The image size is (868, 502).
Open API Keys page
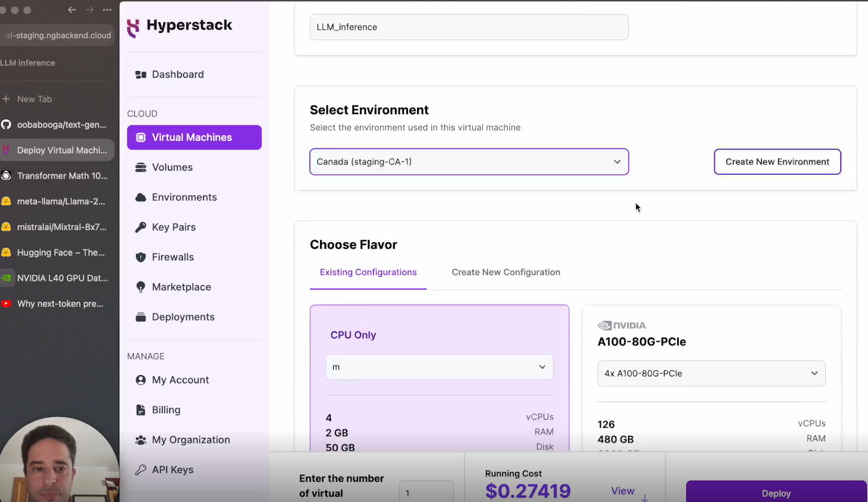click(x=173, y=470)
